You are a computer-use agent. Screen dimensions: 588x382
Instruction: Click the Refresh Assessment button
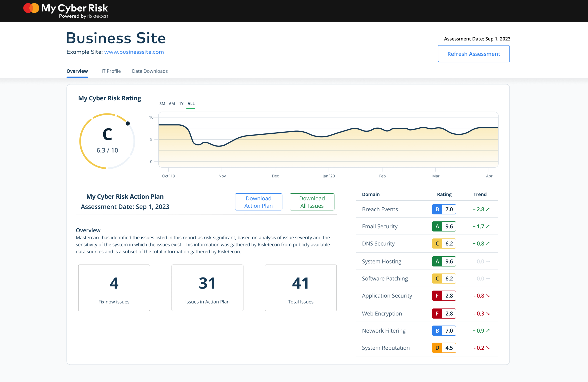point(473,54)
